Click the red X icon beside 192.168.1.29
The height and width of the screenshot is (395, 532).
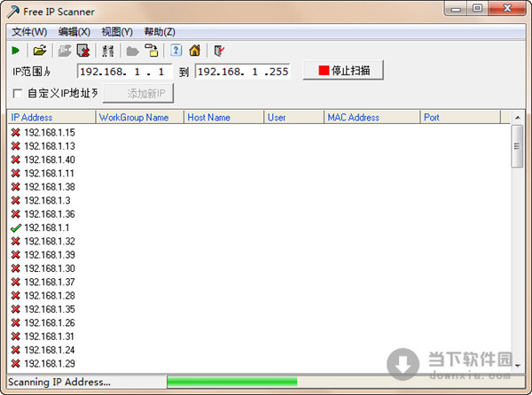point(15,363)
